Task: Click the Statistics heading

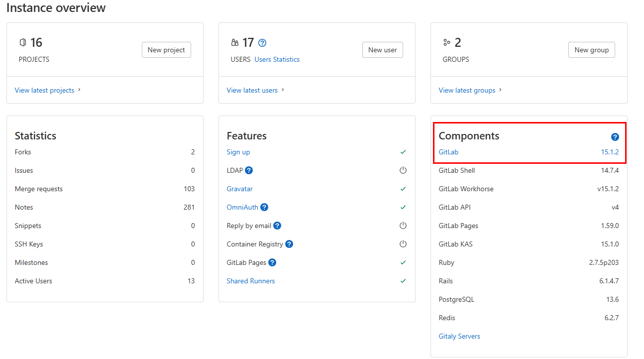Action: coord(35,136)
